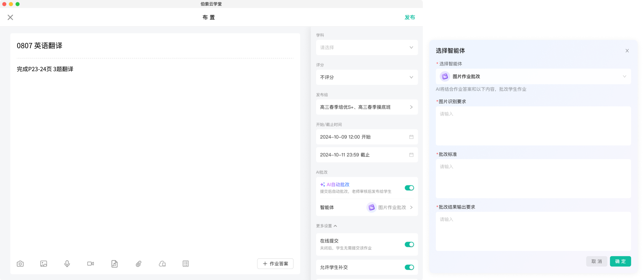Viewport: 644px width, 280px height.
Task: Open the 选择智能体 dropdown in the dialog
Action: 533,76
